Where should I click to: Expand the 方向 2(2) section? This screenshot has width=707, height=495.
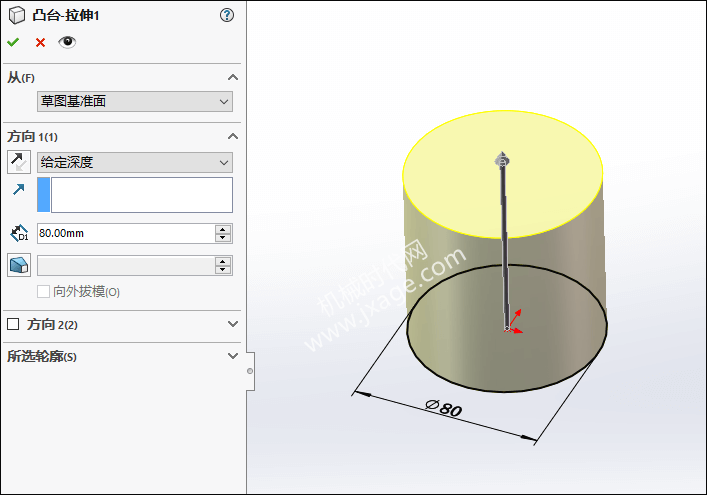tap(233, 324)
